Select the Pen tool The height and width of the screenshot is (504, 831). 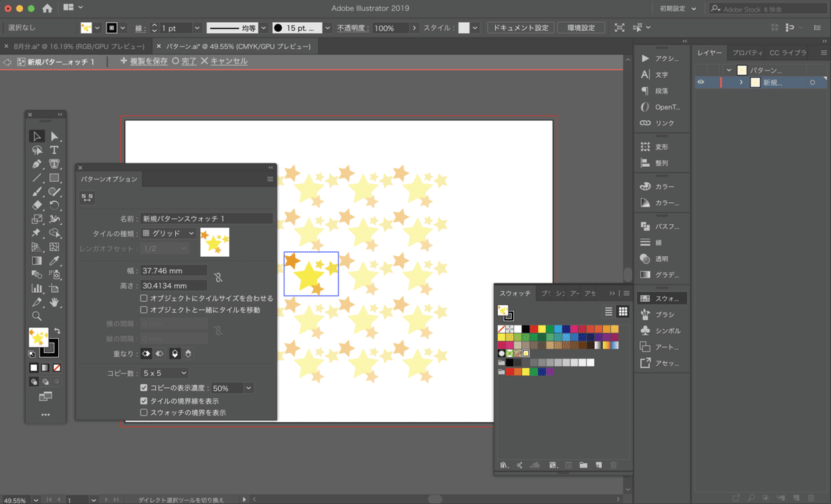pyautogui.click(x=37, y=164)
